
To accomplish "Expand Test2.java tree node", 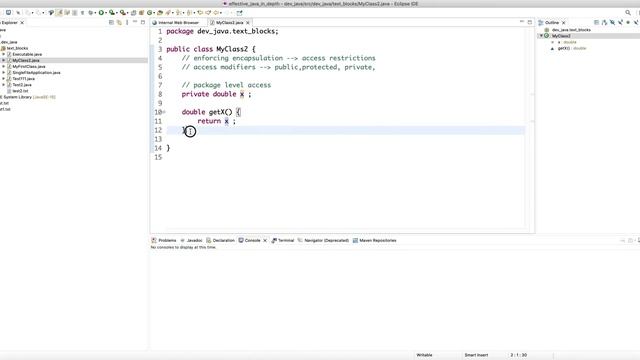I will pyautogui.click(x=4, y=84).
